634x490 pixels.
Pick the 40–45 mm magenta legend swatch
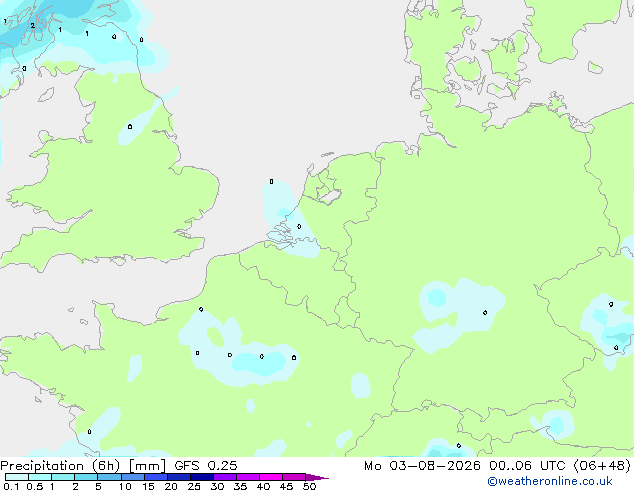(271, 477)
